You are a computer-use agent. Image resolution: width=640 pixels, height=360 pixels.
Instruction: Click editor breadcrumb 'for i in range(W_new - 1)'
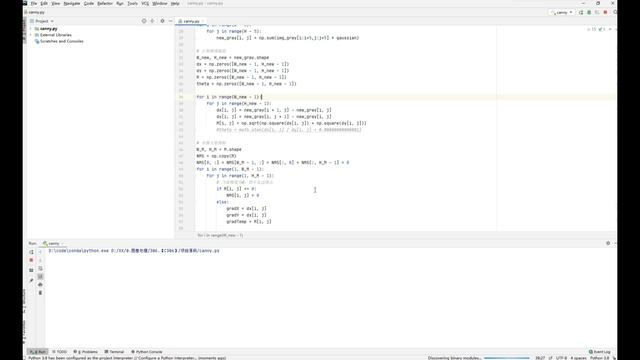(220, 235)
